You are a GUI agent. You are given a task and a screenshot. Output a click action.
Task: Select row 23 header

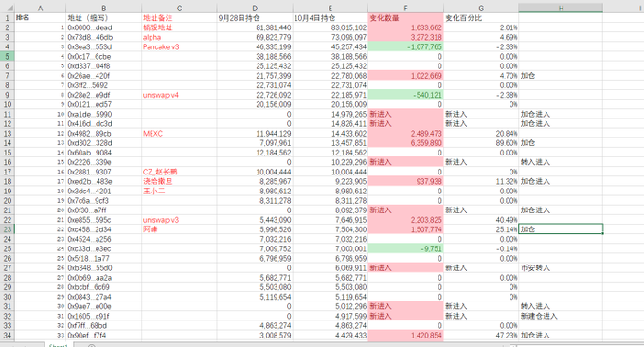[x=7, y=229]
